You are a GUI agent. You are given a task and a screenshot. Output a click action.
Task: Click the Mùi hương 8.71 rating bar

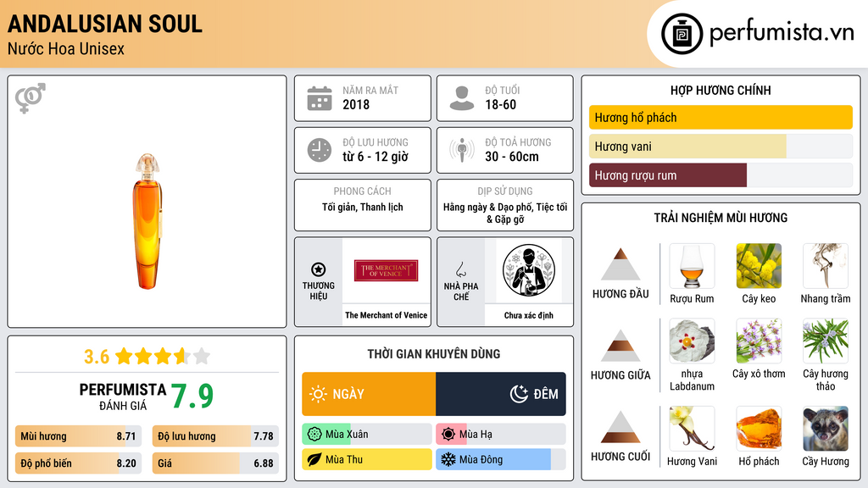(x=79, y=436)
